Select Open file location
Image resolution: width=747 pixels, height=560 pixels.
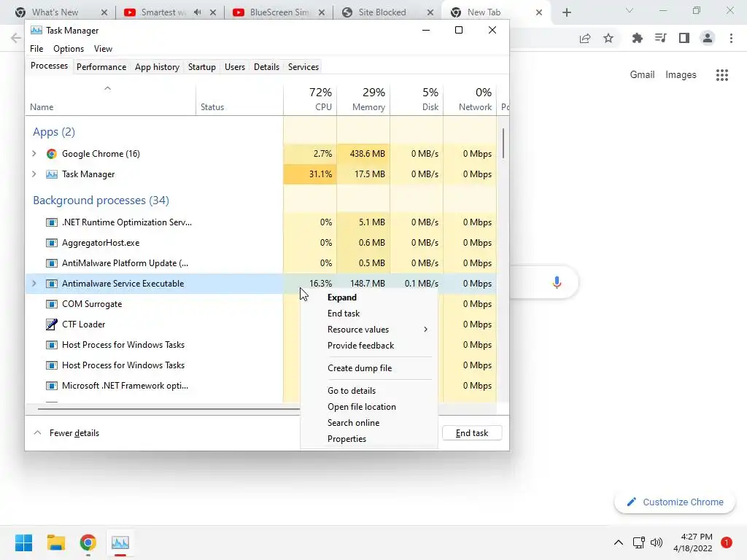[369, 407]
